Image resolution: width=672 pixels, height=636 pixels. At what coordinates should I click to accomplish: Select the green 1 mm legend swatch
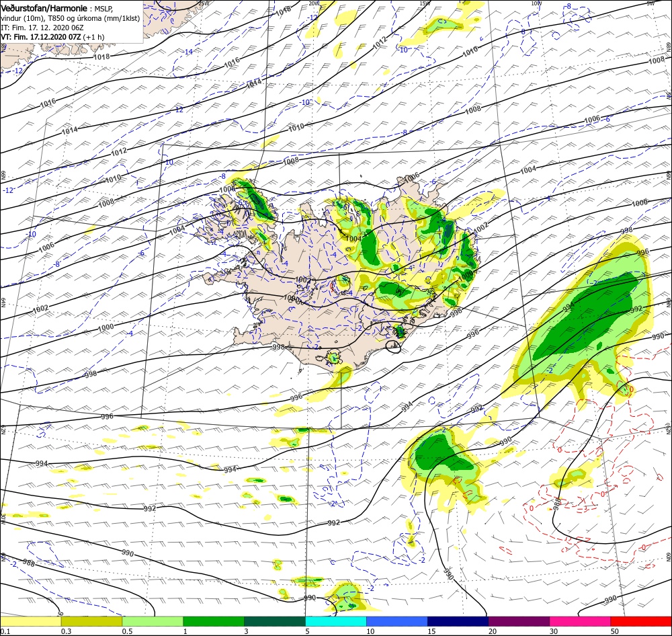(x=214, y=621)
